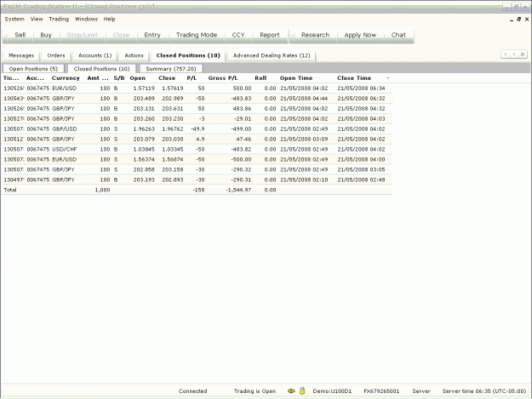The image size is (532, 399).
Task: Click the Buy toolbar button
Action: coord(46,35)
